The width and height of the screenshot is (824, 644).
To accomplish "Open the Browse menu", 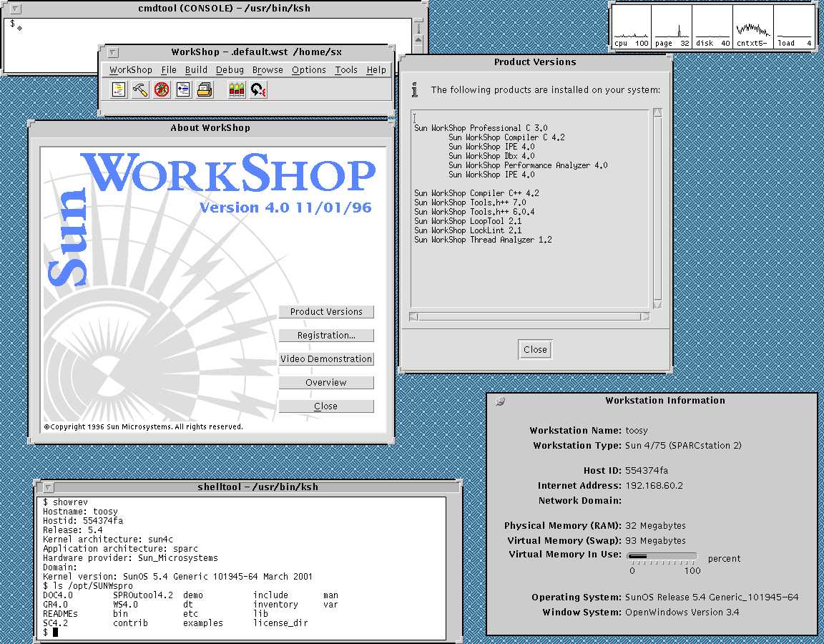I will pos(268,70).
